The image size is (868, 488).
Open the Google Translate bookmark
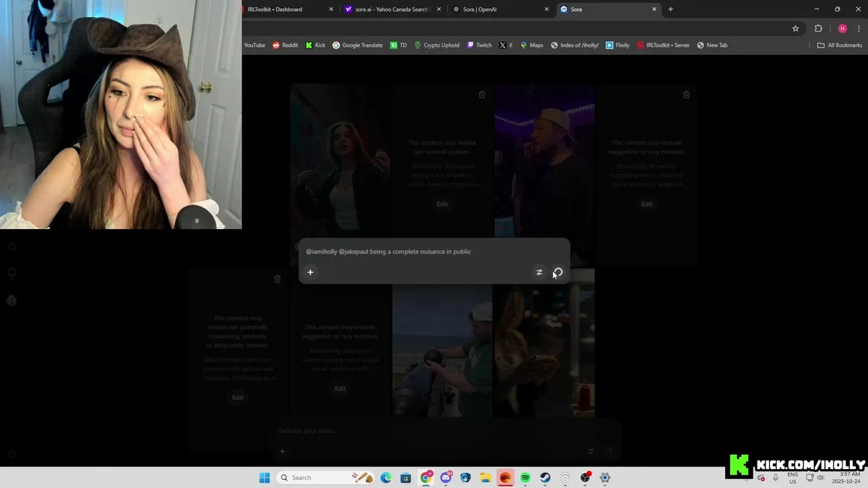coord(357,45)
